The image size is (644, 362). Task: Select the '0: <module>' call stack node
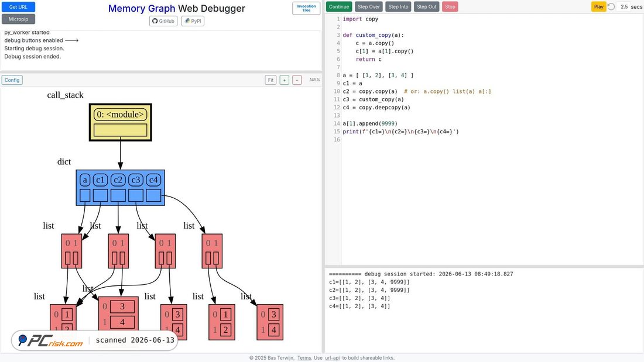point(121,115)
